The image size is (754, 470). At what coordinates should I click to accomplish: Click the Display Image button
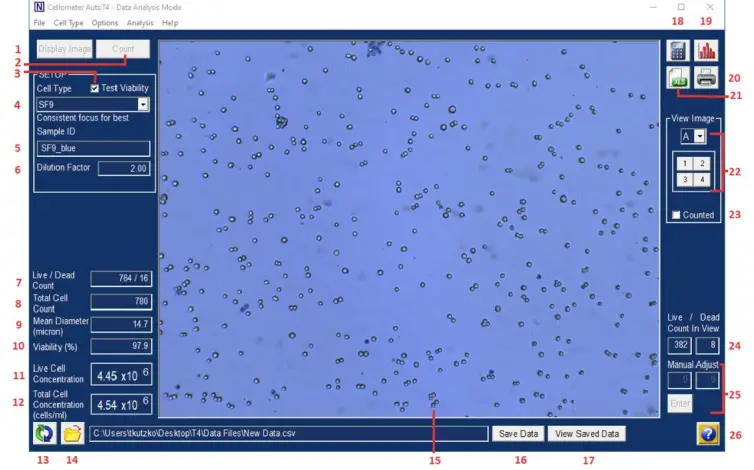[x=64, y=49]
